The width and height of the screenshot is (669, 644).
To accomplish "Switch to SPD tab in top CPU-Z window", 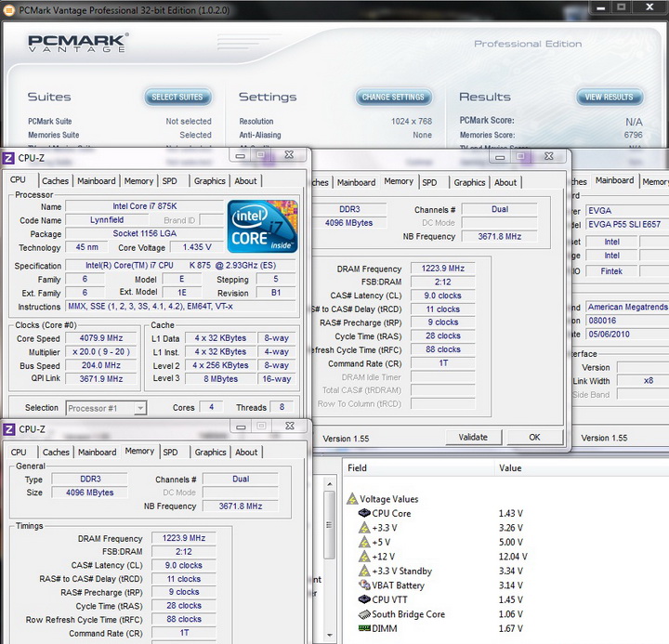I will coord(169,181).
